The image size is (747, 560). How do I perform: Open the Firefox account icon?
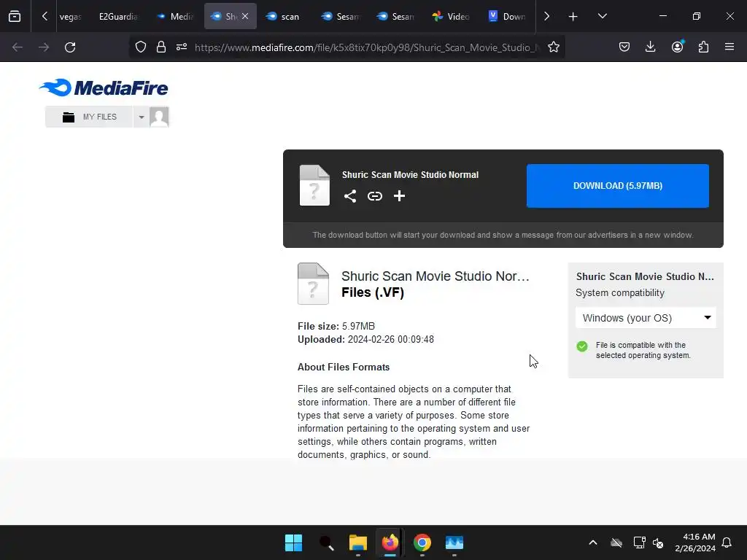(x=677, y=47)
